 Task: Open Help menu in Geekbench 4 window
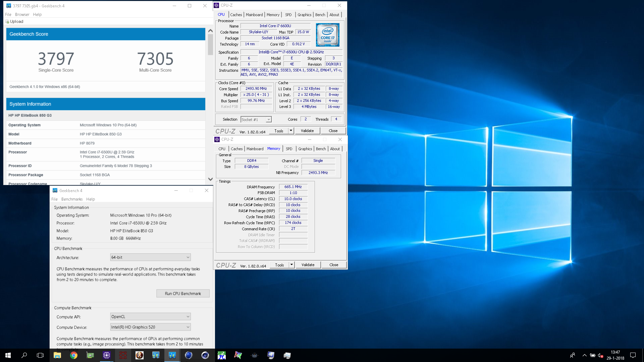coord(91,199)
